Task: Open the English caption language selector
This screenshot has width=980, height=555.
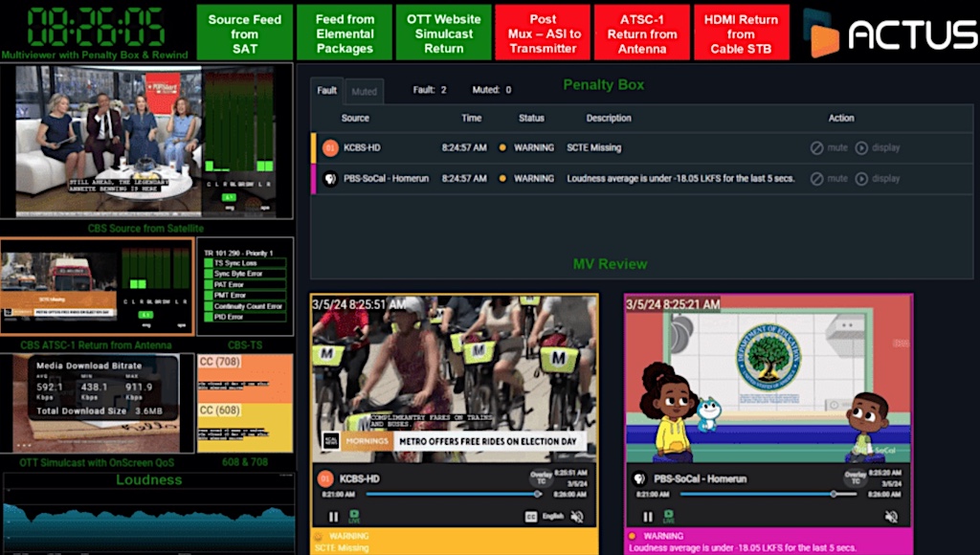Action: point(553,517)
